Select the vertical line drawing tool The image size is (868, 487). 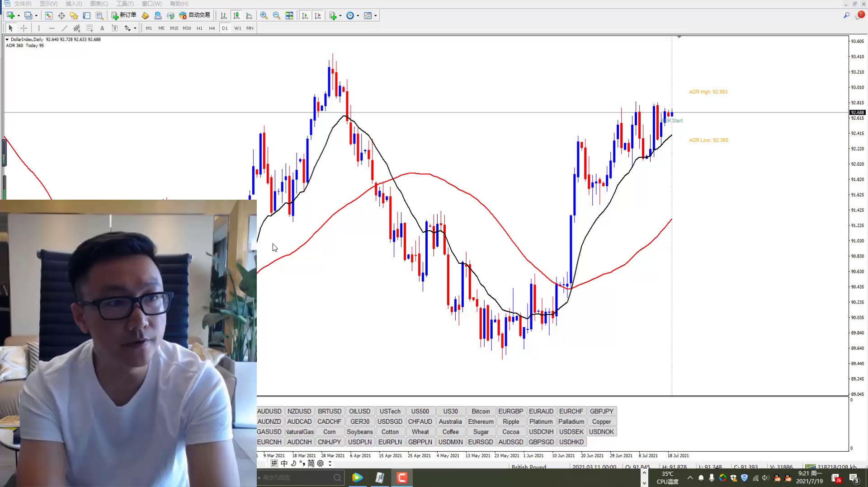click(x=39, y=28)
